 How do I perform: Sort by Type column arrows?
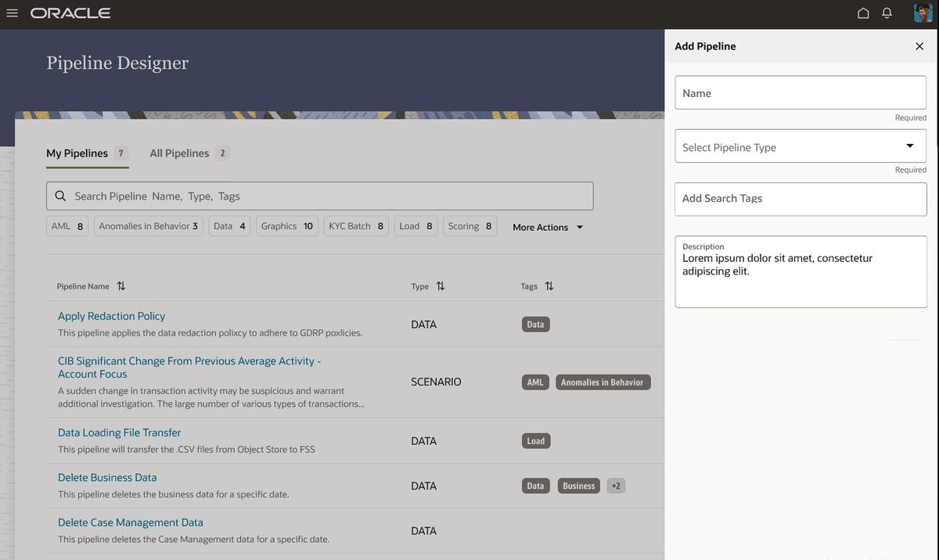point(441,286)
